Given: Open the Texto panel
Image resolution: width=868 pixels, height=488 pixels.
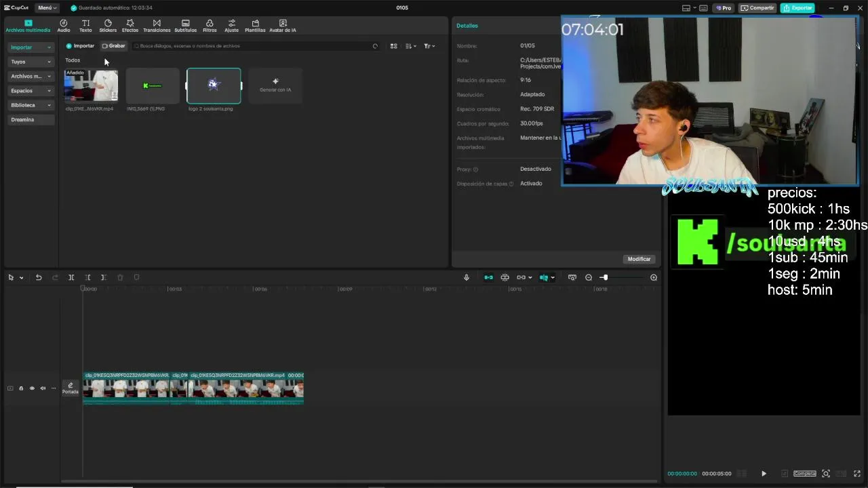Looking at the screenshot, I should [x=85, y=26].
